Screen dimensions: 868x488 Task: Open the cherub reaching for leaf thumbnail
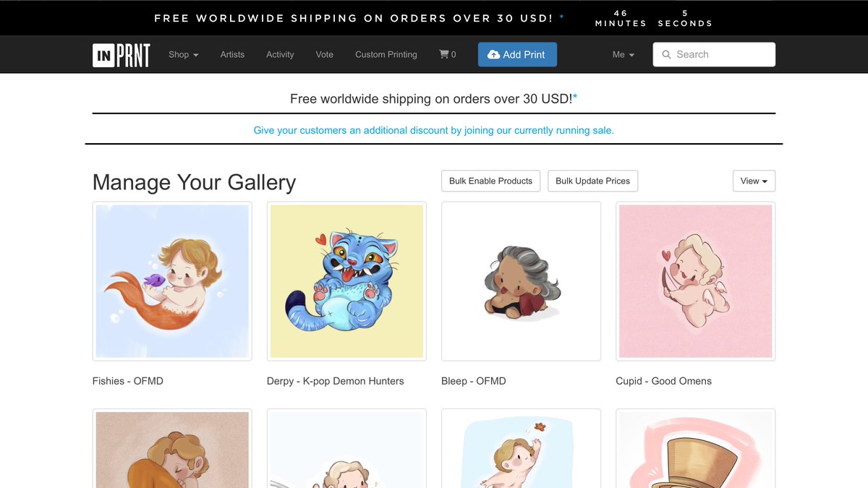coord(521,448)
